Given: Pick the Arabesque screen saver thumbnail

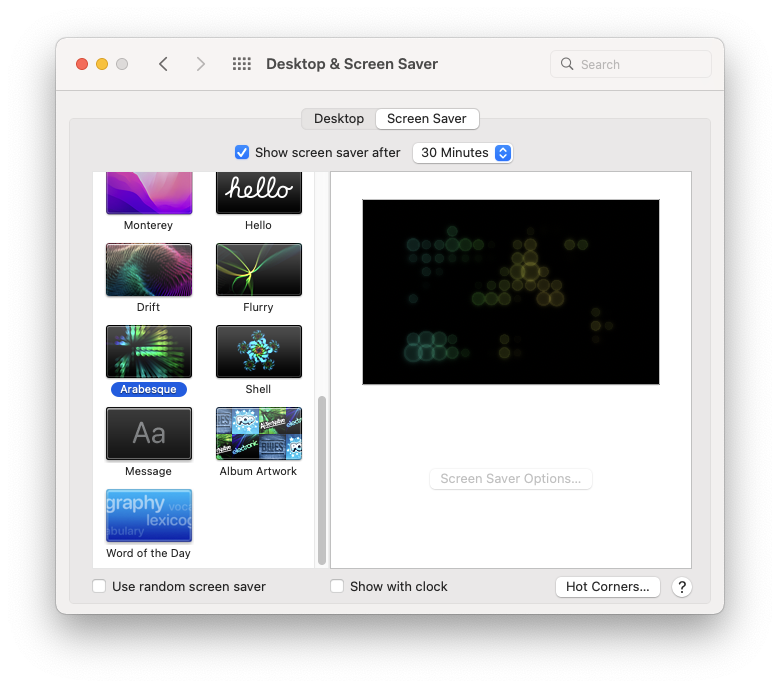Looking at the screenshot, I should (149, 352).
